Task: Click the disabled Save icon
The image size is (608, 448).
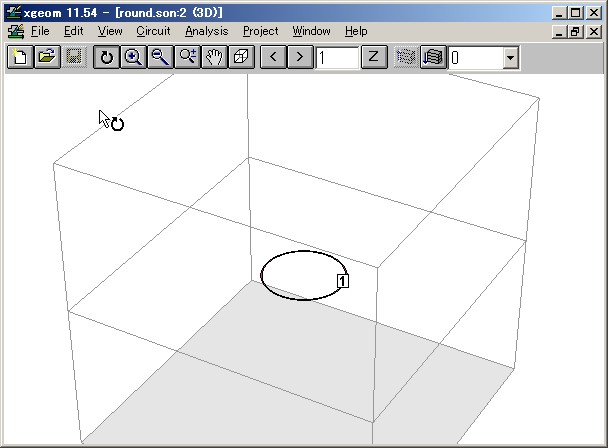Action: [74, 57]
